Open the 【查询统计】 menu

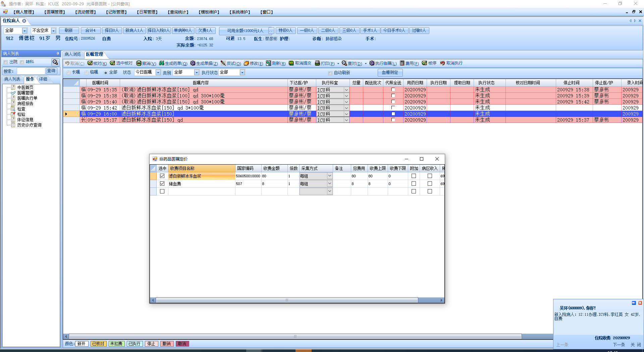tap(178, 12)
